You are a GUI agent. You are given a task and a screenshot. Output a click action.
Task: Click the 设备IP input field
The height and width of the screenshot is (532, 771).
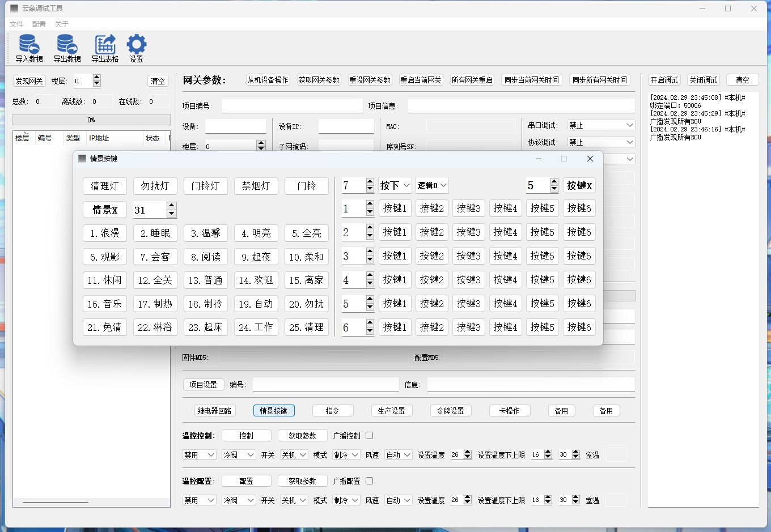(x=346, y=126)
